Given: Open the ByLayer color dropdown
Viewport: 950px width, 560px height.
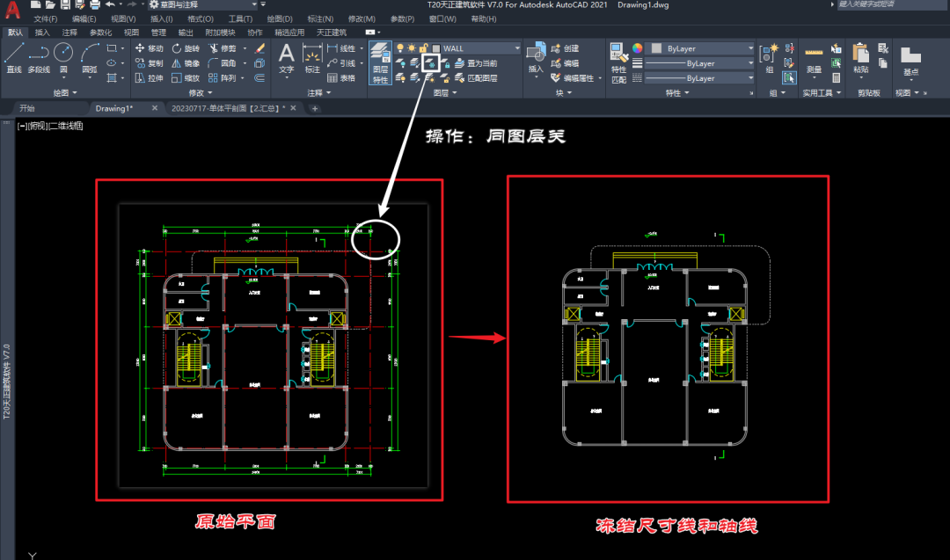Looking at the screenshot, I should coord(752,48).
